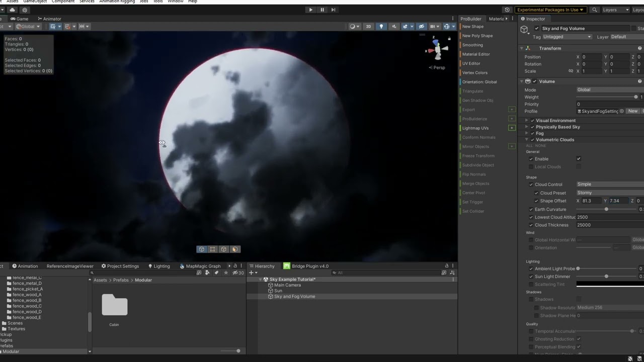Image resolution: width=644 pixels, height=362 pixels.
Task: Switch to Bridge Plugin v4.0 tab
Action: (305, 266)
